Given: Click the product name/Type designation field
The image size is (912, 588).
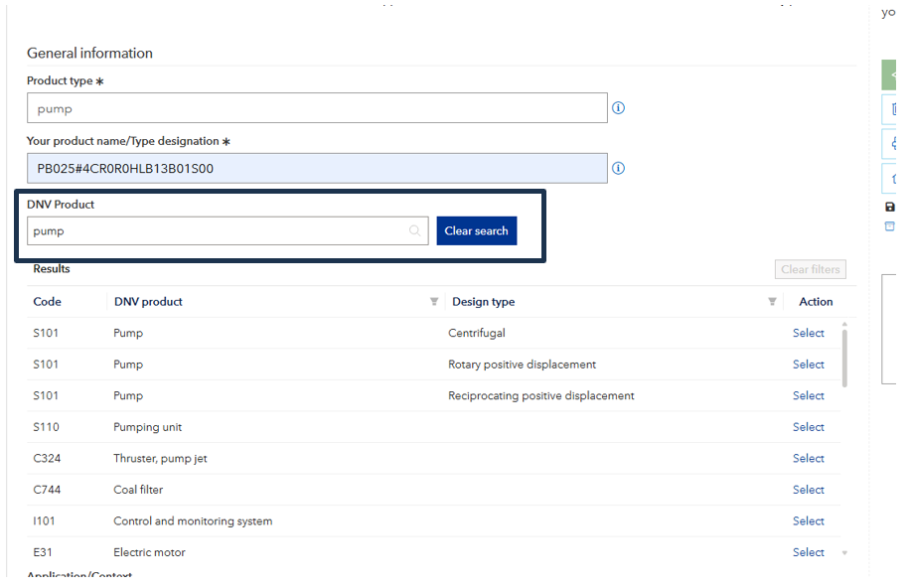Looking at the screenshot, I should pyautogui.click(x=316, y=168).
